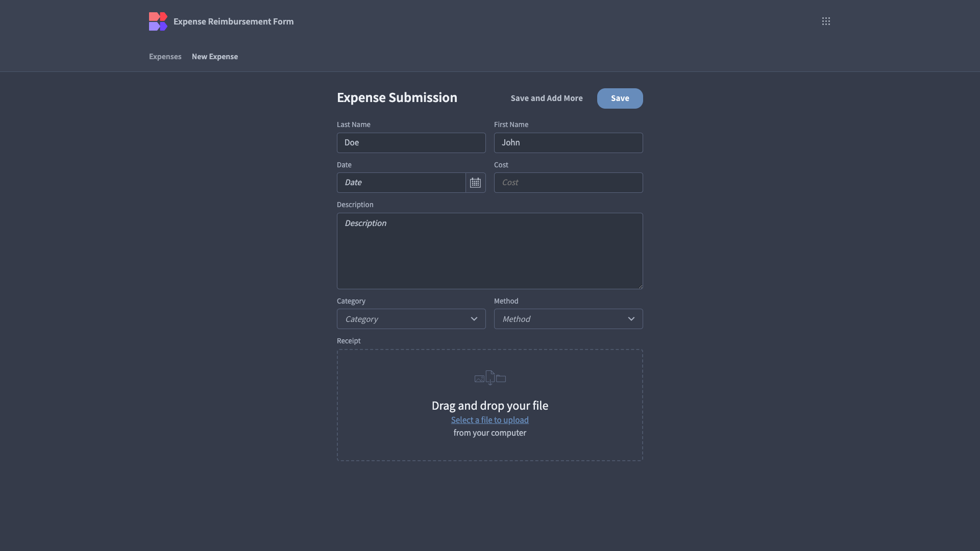Click the Category dropdown chevron
This screenshot has height=551, width=980.
(474, 318)
